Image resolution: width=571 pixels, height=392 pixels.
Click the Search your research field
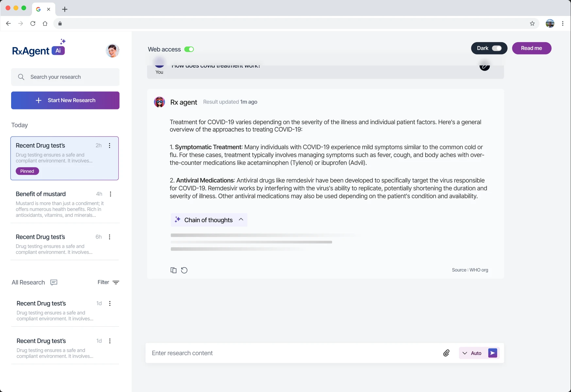coord(65,77)
